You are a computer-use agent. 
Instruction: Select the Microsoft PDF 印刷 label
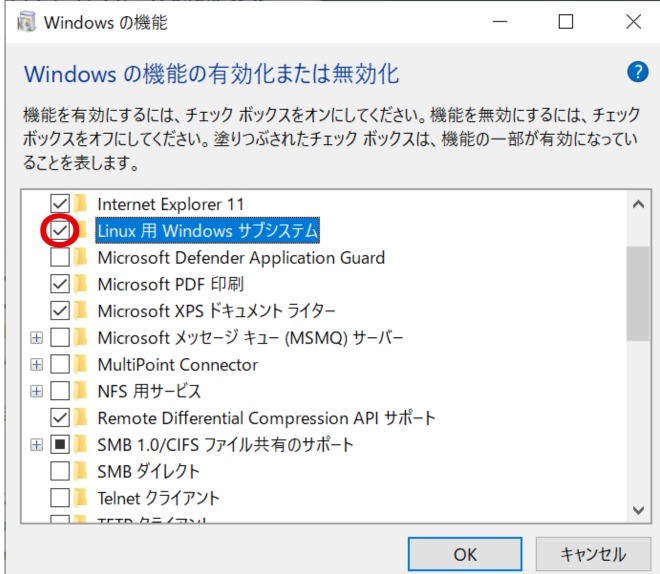(171, 284)
